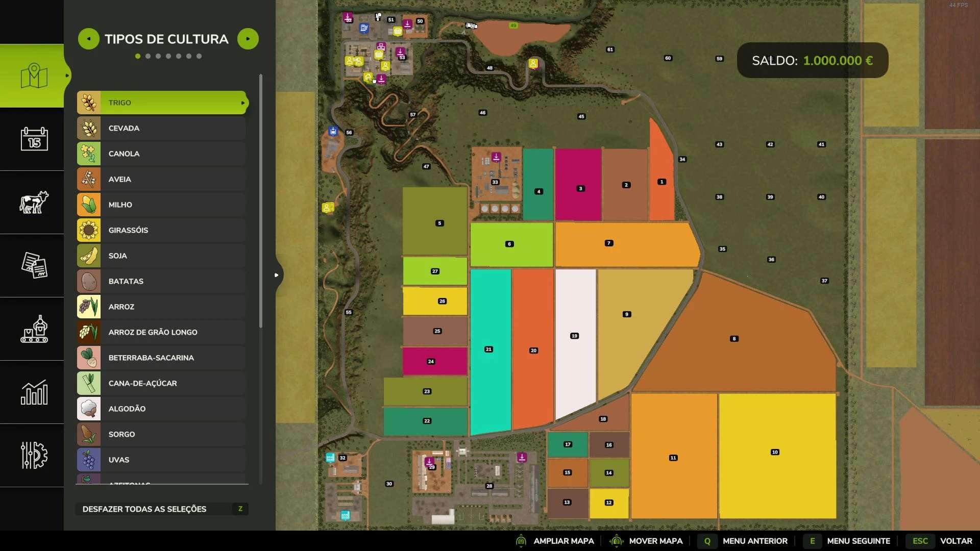Open the contracts documents section
The image size is (980, 551).
pyautogui.click(x=34, y=265)
